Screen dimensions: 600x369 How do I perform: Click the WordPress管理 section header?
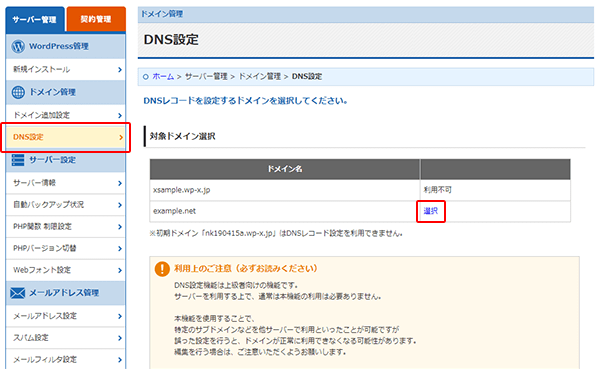click(65, 46)
